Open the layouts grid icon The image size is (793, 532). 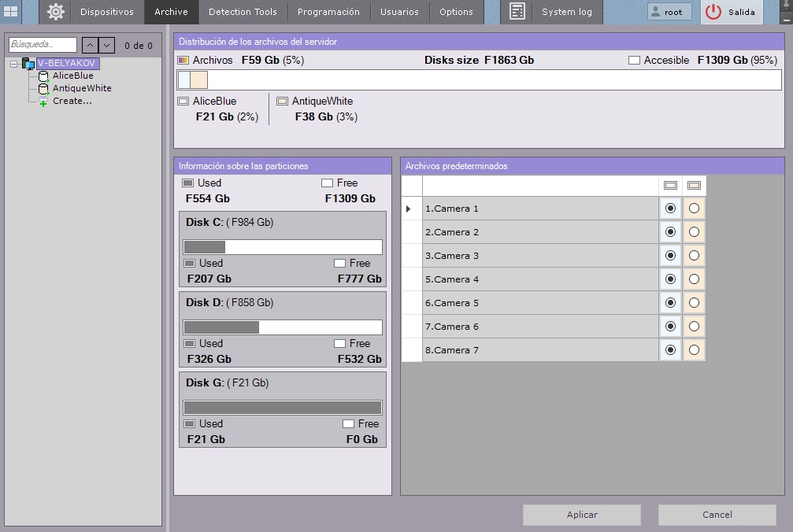click(11, 12)
